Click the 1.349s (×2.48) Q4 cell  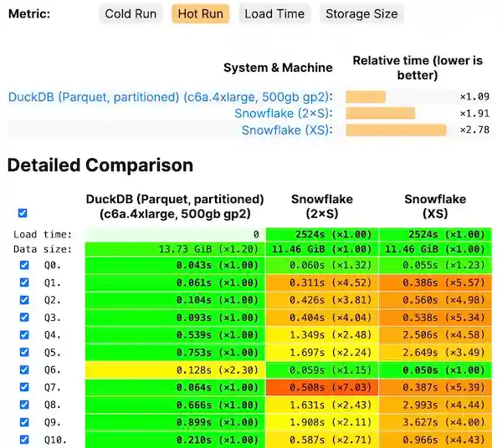[322, 335]
